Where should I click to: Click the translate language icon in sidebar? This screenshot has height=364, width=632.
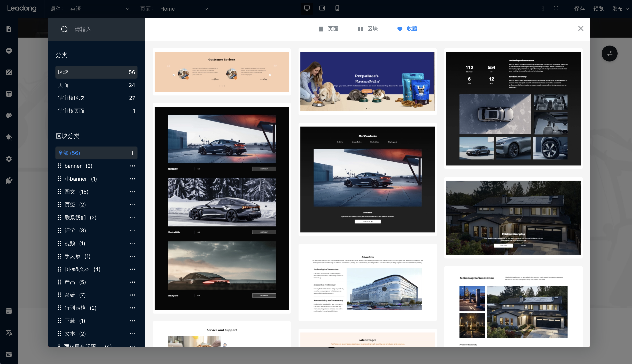[x=9, y=332]
